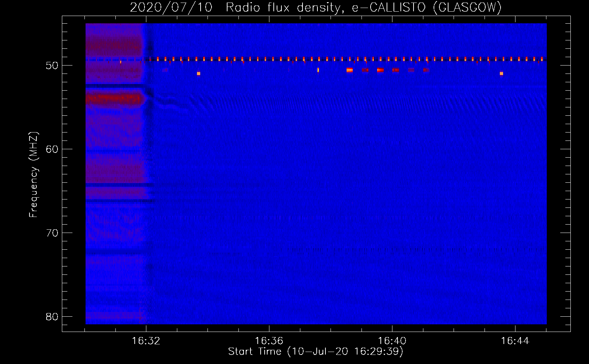
Task: Click the plot title 'Radio flux density, e-CALLISTO (GLASGOW)'
Action: (364, 7)
